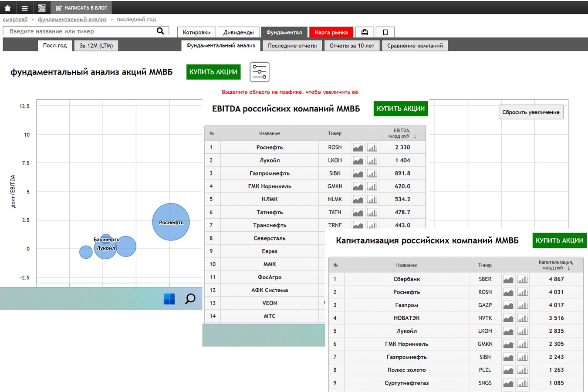
Task: Open Северсталь company link
Action: (x=270, y=238)
